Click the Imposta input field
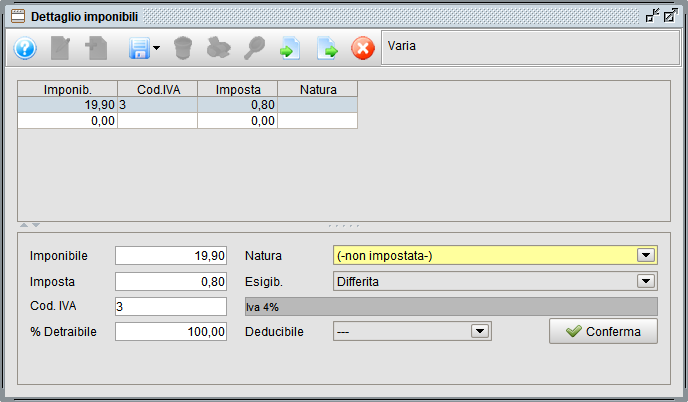 (x=171, y=281)
